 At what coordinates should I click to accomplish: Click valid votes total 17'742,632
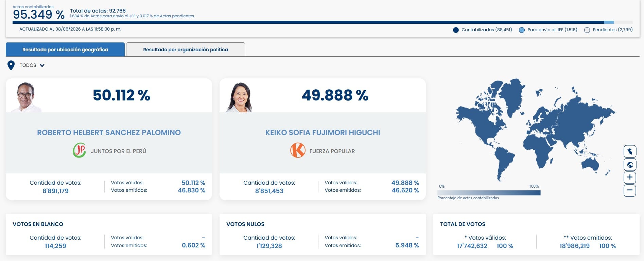(472, 246)
